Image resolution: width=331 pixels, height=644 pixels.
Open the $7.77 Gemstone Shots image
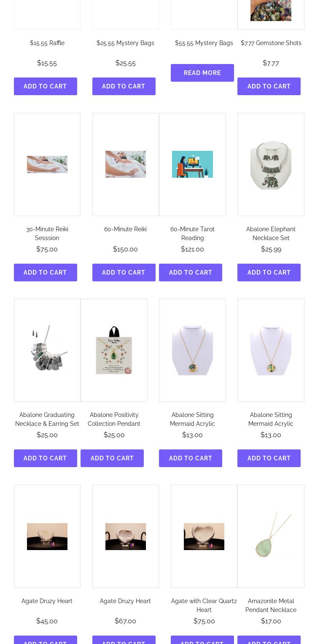pyautogui.click(x=271, y=10)
